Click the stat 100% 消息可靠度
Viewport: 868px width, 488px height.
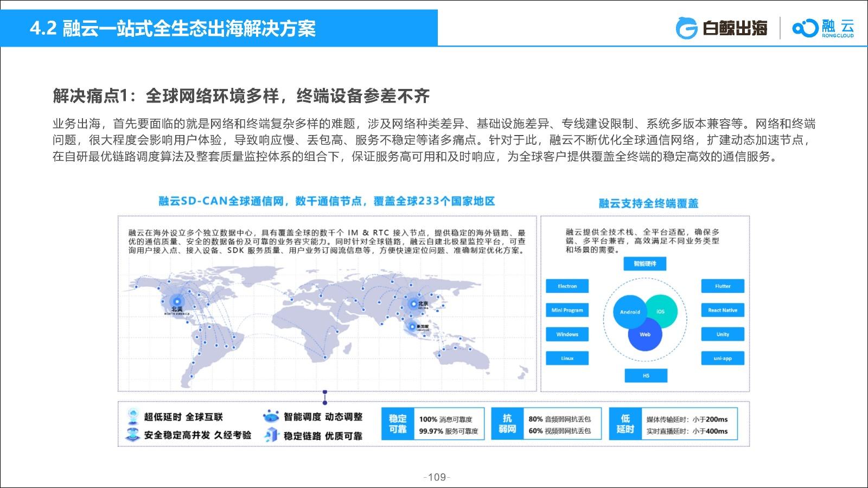pyautogui.click(x=445, y=419)
